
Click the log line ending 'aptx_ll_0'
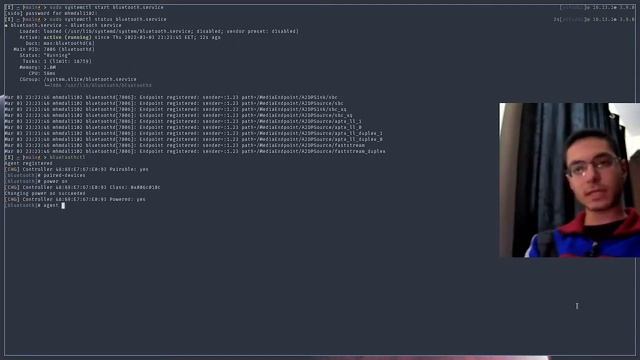183,127
